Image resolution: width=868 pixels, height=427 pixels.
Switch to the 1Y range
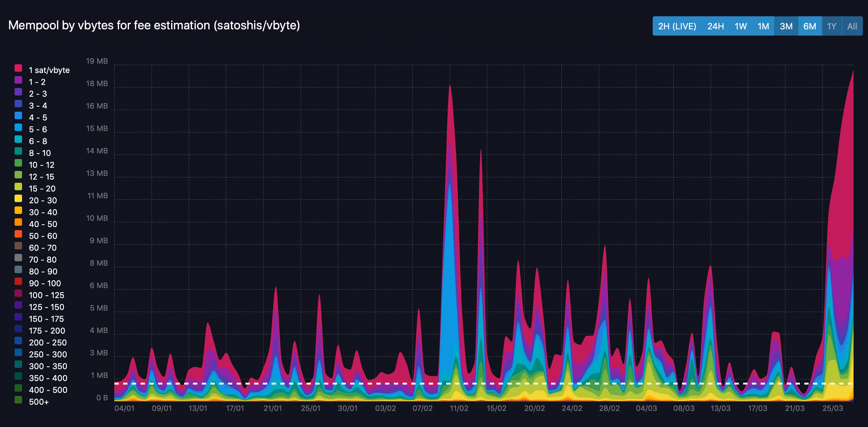(x=832, y=26)
